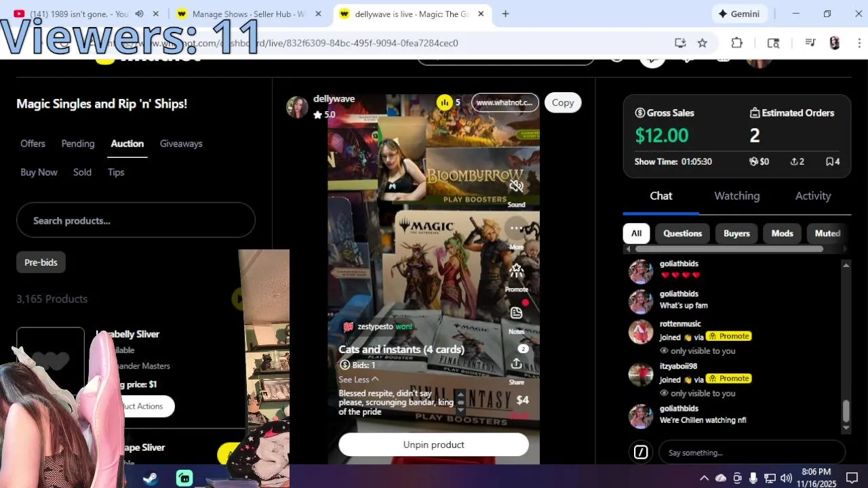Open the tab search side icon
The height and width of the screenshot is (488, 868).
coord(773,43)
